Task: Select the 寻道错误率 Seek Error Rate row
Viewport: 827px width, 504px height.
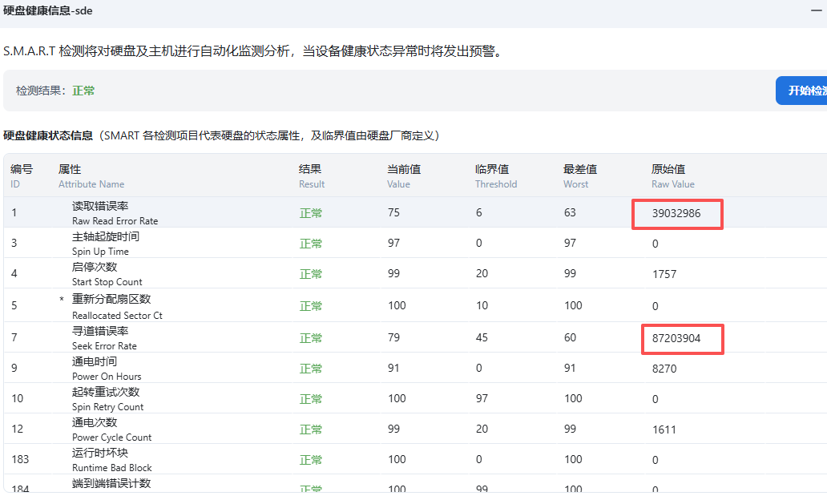Action: click(x=104, y=338)
